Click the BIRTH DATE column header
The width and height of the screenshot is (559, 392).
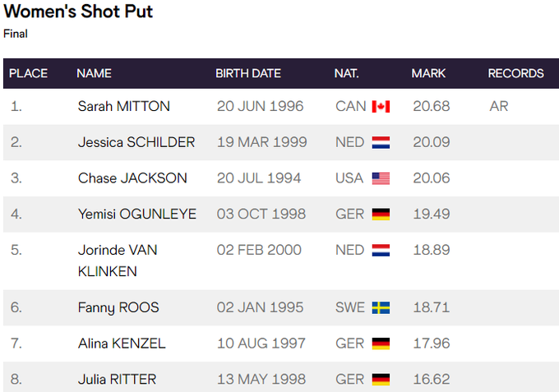point(248,73)
